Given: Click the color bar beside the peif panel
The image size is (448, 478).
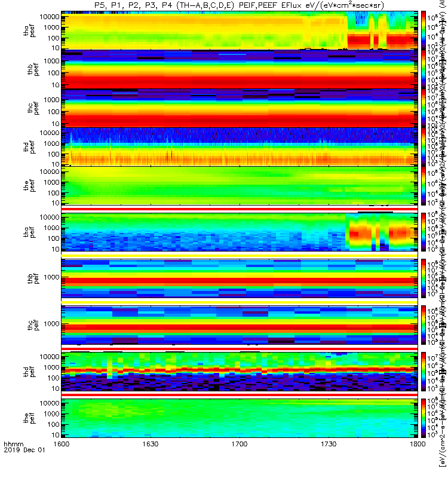Looking at the screenshot, I should pyautogui.click(x=424, y=418).
